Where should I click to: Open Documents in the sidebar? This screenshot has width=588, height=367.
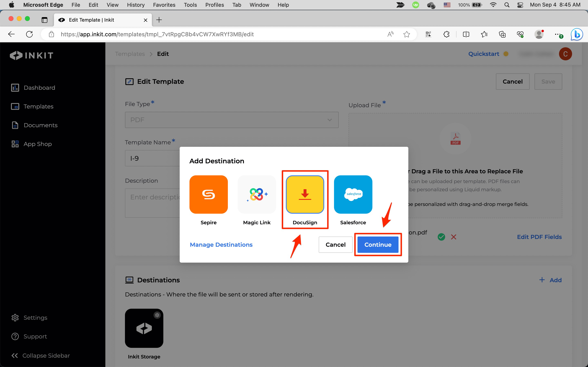click(40, 125)
